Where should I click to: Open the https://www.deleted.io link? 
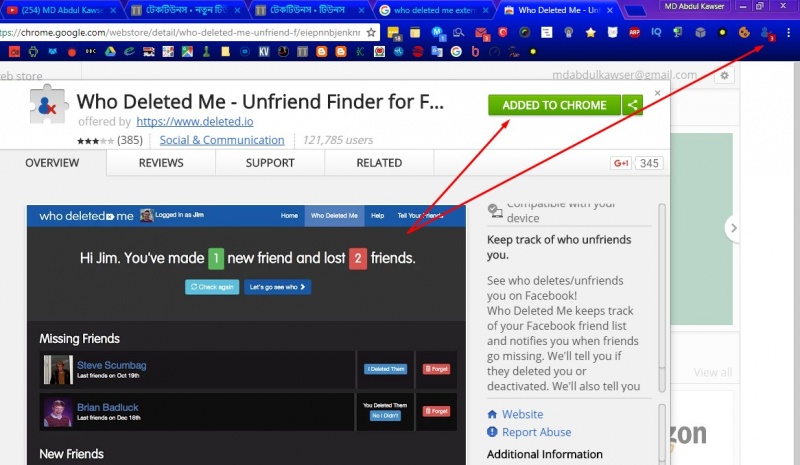(x=194, y=121)
